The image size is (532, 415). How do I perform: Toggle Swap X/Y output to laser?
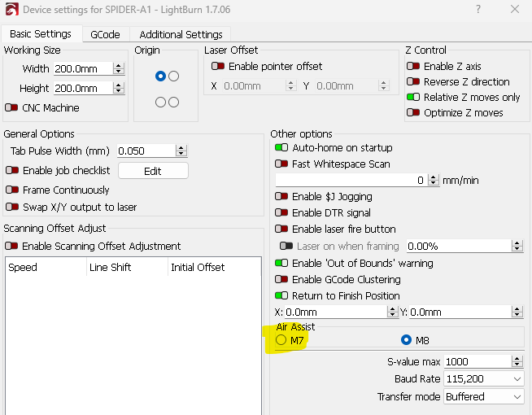tap(12, 207)
